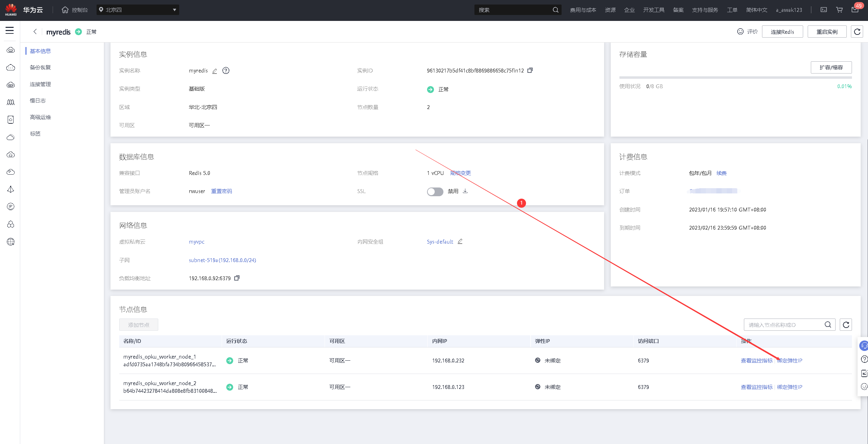Open the 慢日志 sidebar section
Viewport: 868px width, 444px height.
38,100
